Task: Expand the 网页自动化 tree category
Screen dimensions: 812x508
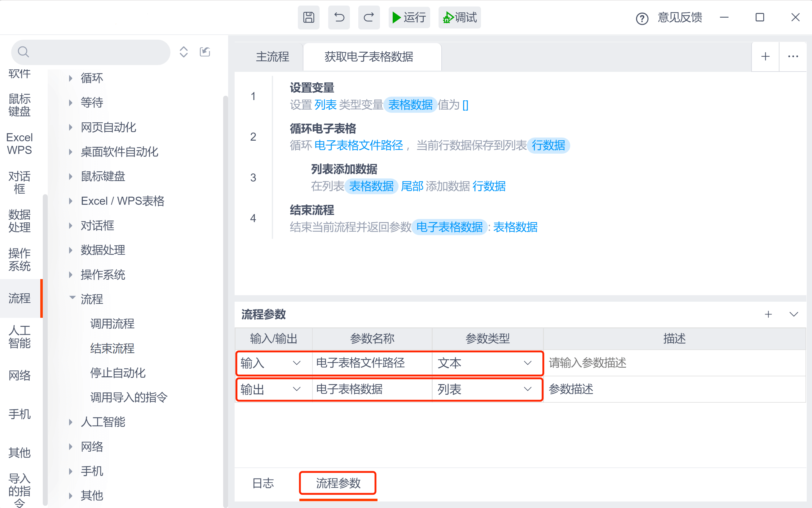Action: click(71, 127)
